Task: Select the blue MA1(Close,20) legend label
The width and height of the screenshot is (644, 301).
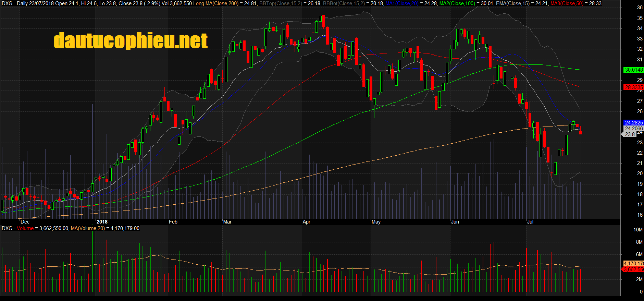Action: 402,3
